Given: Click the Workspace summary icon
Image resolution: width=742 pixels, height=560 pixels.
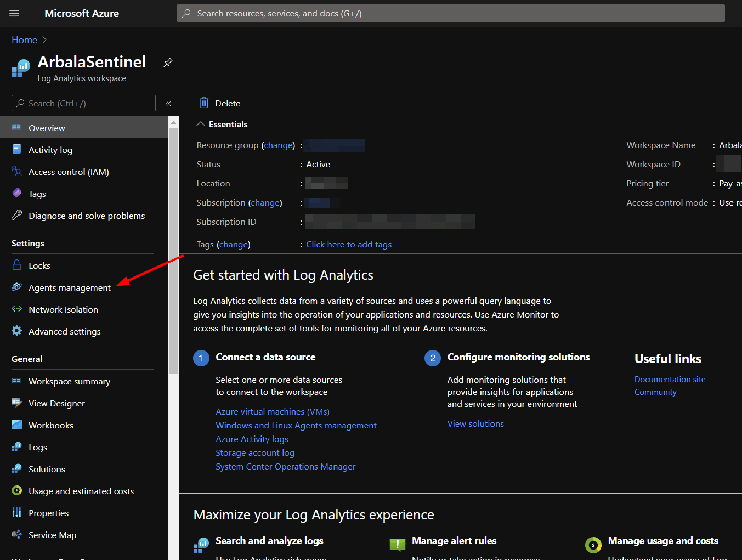Looking at the screenshot, I should point(17,381).
